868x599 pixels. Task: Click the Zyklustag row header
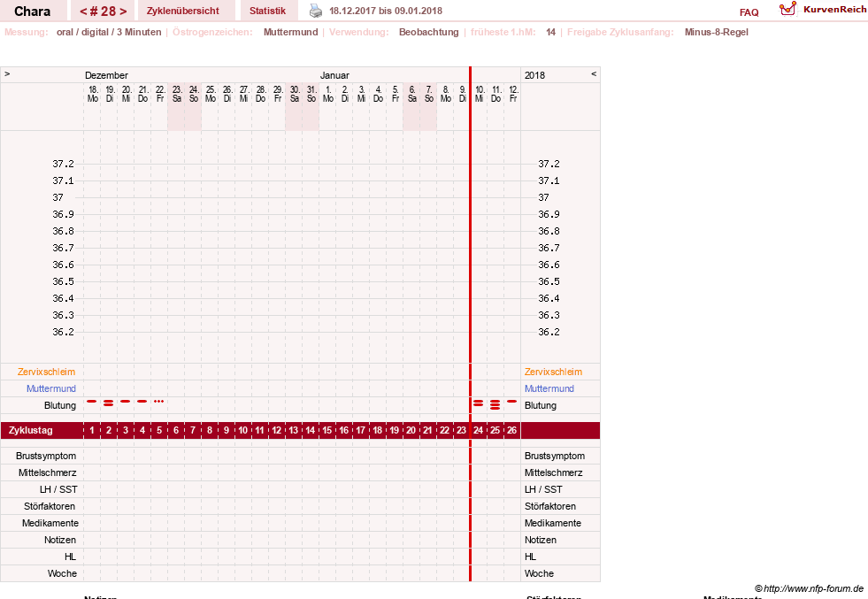coord(30,430)
